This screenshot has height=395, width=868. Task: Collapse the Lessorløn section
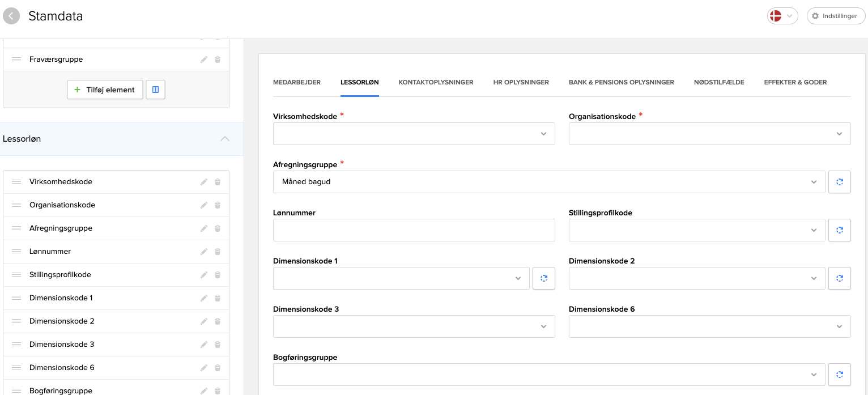click(x=225, y=139)
